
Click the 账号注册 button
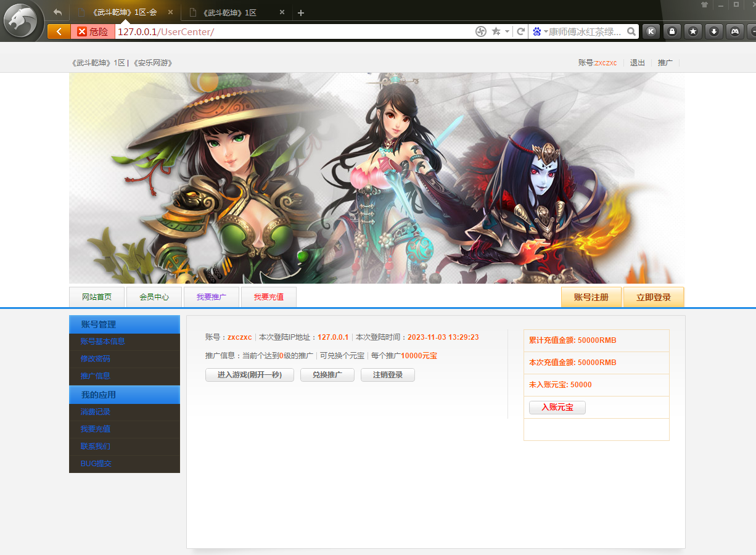(591, 297)
